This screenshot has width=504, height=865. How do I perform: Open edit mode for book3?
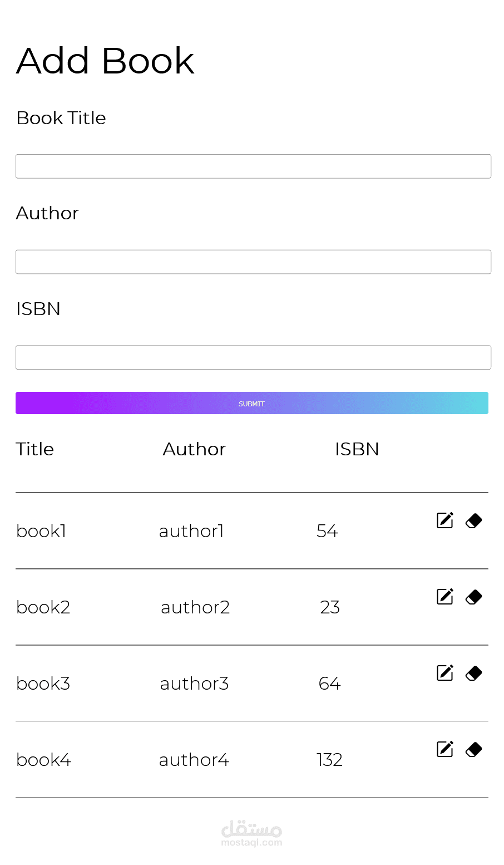445,673
